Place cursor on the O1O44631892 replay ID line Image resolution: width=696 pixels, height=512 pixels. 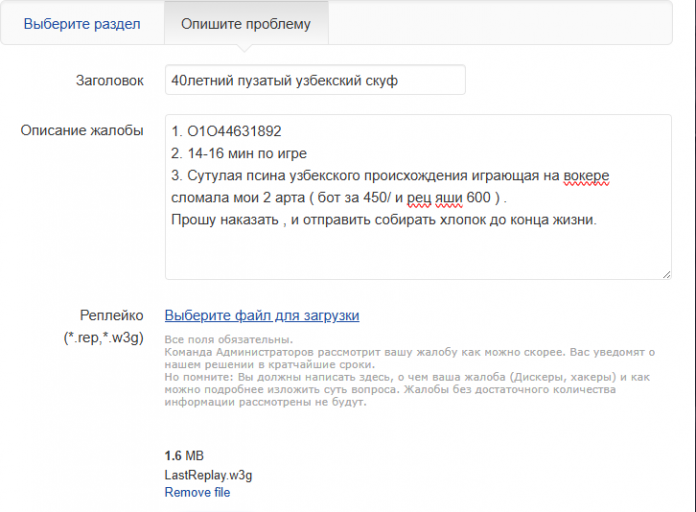point(226,131)
